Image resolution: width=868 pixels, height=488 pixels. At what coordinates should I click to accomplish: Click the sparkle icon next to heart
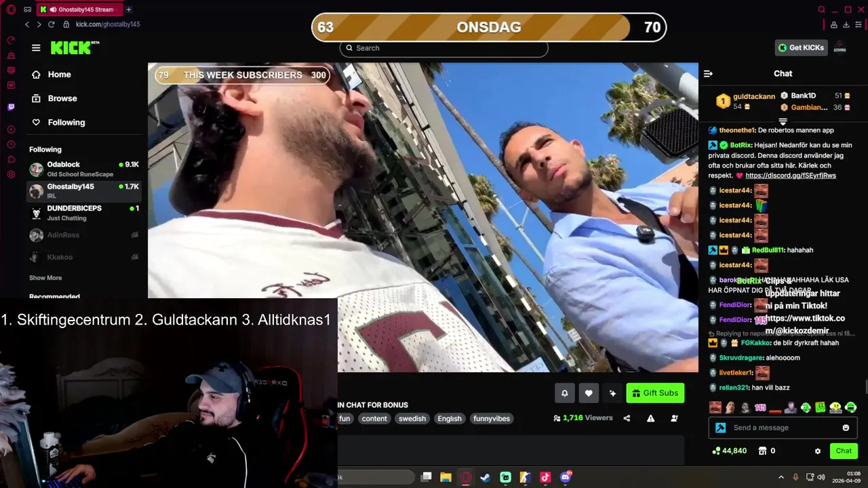coord(612,393)
